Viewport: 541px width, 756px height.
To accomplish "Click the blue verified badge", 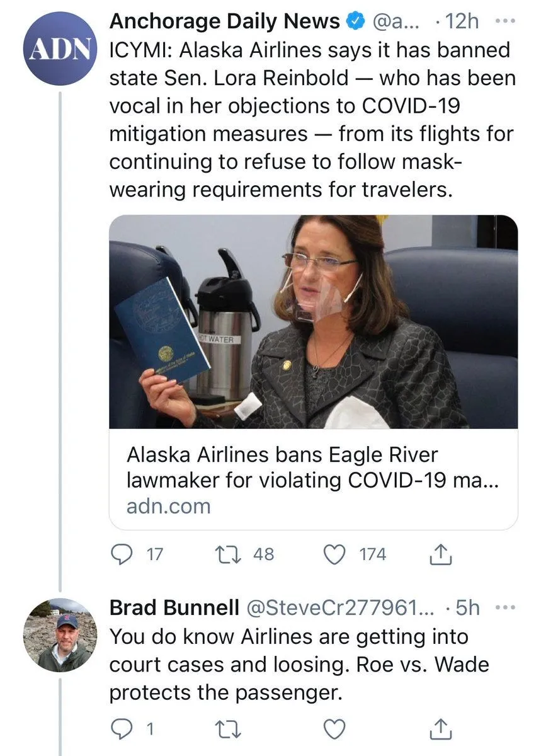I will [x=355, y=21].
